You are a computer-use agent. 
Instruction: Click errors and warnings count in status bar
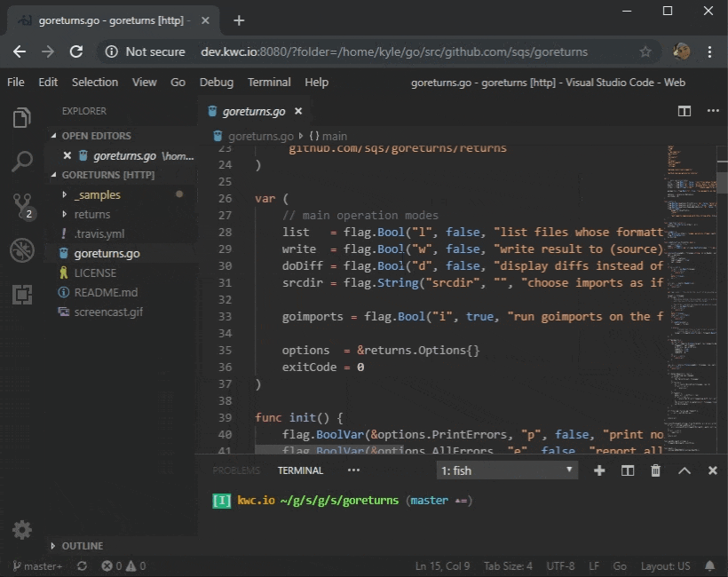tap(123, 565)
